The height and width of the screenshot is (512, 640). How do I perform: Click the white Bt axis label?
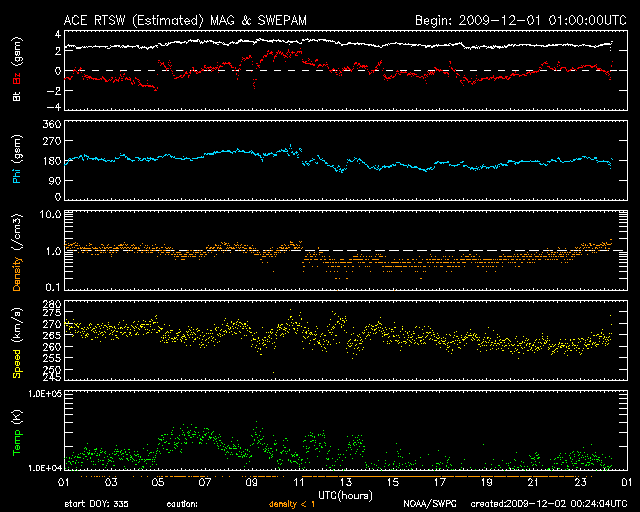pos(17,98)
